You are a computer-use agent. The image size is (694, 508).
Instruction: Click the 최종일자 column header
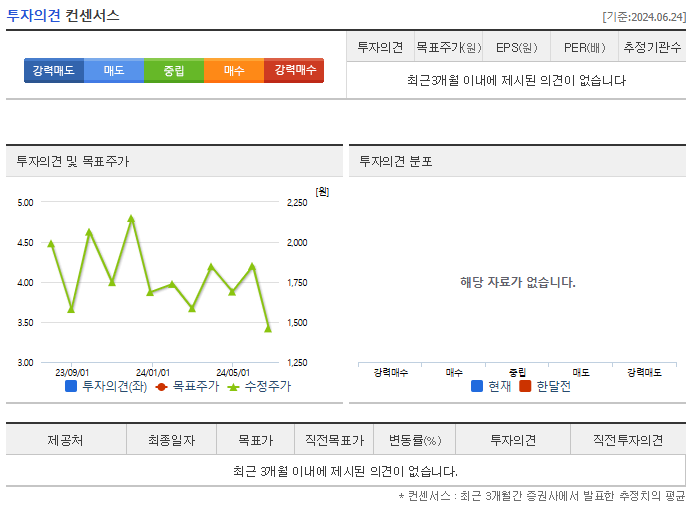point(171,440)
